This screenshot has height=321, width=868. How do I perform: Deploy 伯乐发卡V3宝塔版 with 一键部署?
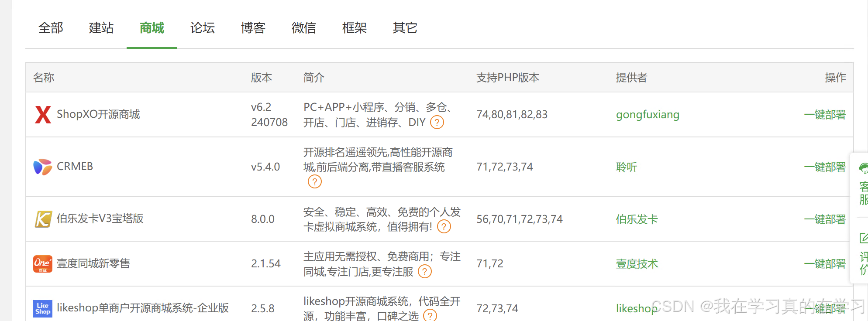(825, 219)
